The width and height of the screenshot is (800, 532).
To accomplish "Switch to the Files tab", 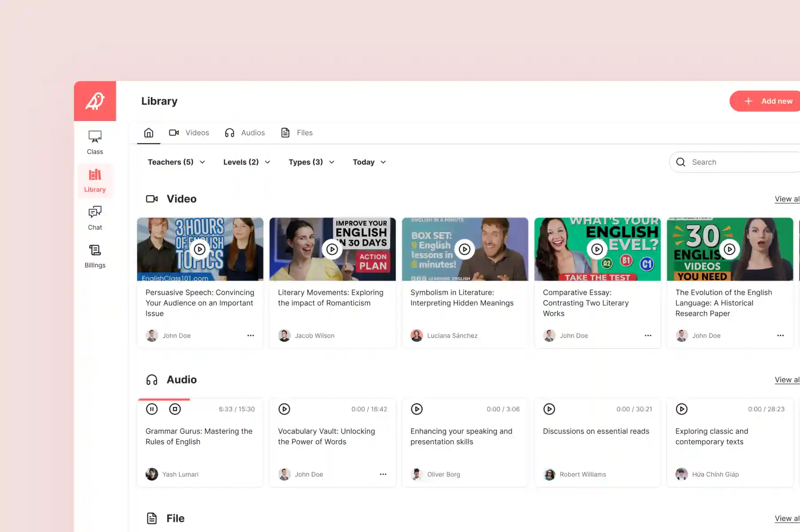I will [296, 132].
